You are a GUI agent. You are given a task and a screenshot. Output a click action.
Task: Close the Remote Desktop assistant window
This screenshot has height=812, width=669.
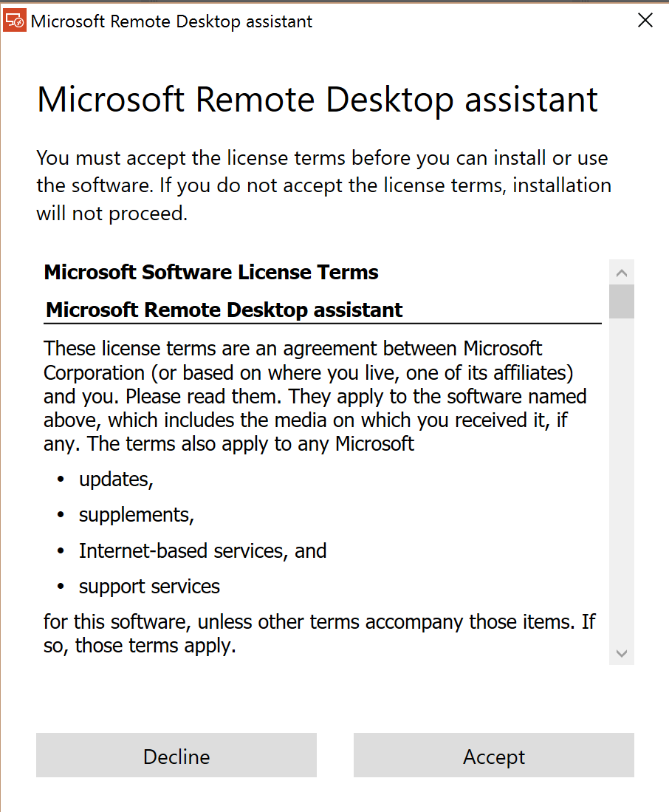point(645,20)
